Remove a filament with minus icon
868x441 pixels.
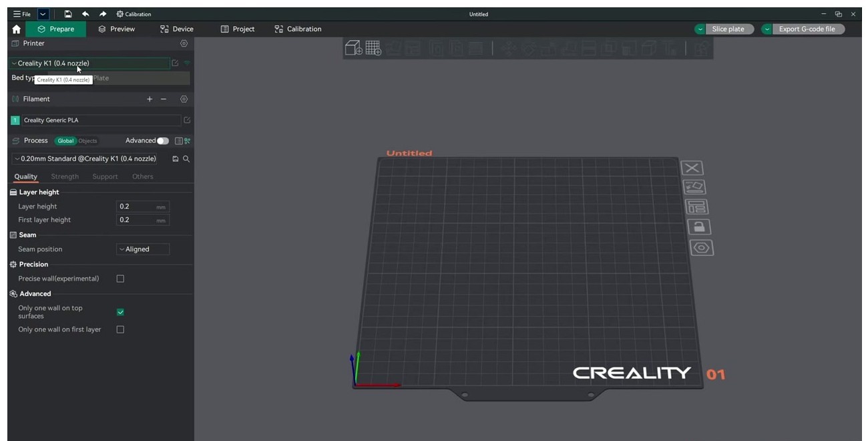pyautogui.click(x=164, y=99)
